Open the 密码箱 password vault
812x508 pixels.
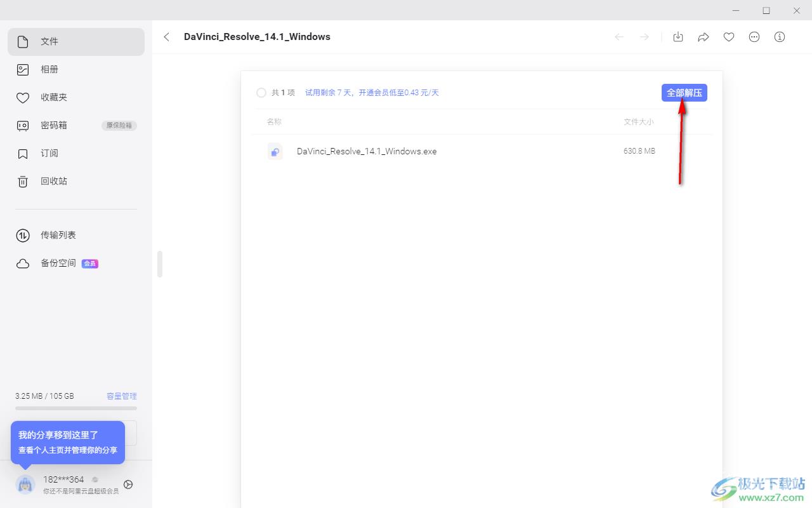pos(76,126)
